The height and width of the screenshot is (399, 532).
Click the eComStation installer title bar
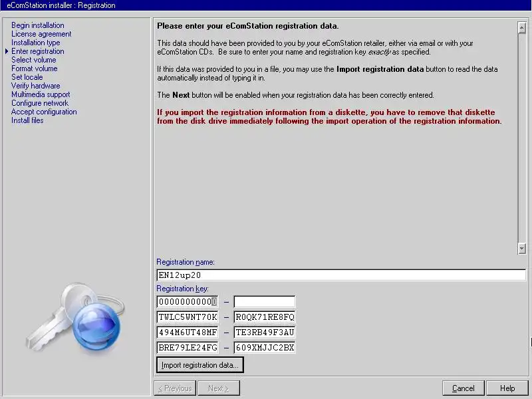(x=266, y=5)
